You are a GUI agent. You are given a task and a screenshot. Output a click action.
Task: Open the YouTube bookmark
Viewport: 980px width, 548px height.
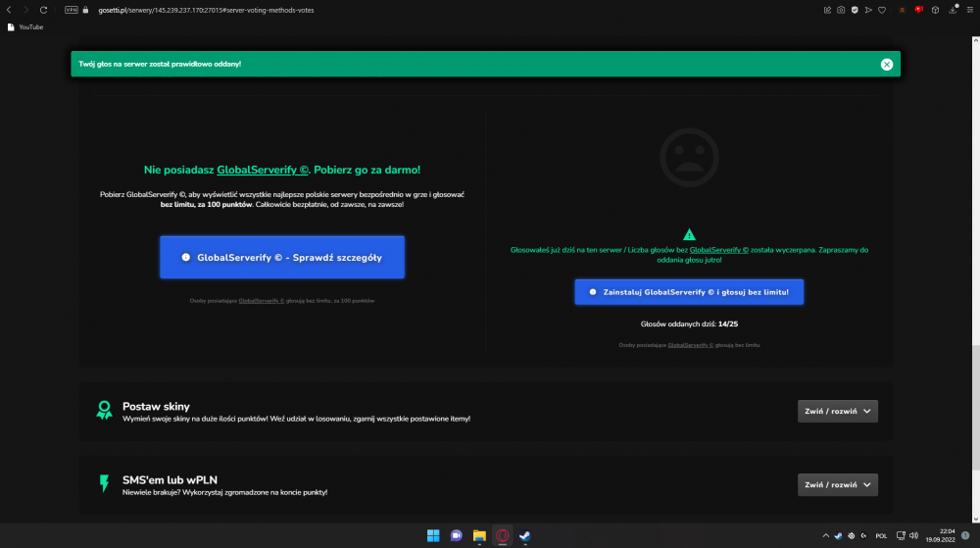(25, 26)
